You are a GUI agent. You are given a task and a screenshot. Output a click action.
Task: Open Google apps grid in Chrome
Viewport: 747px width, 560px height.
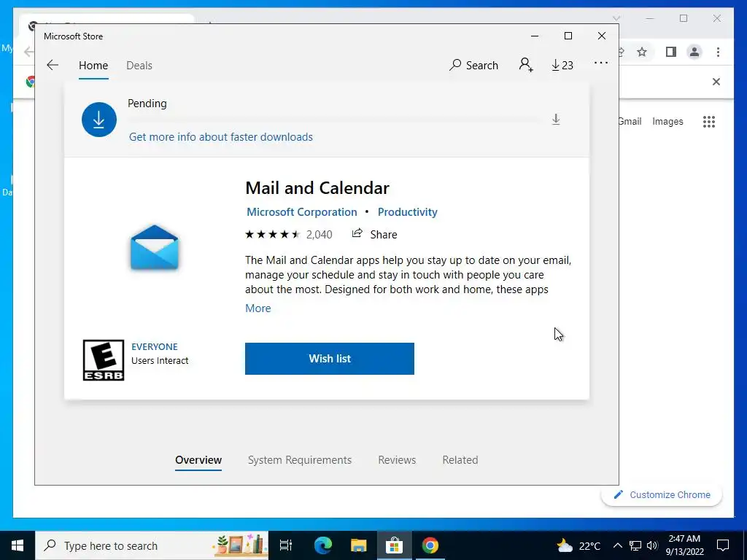[709, 122]
